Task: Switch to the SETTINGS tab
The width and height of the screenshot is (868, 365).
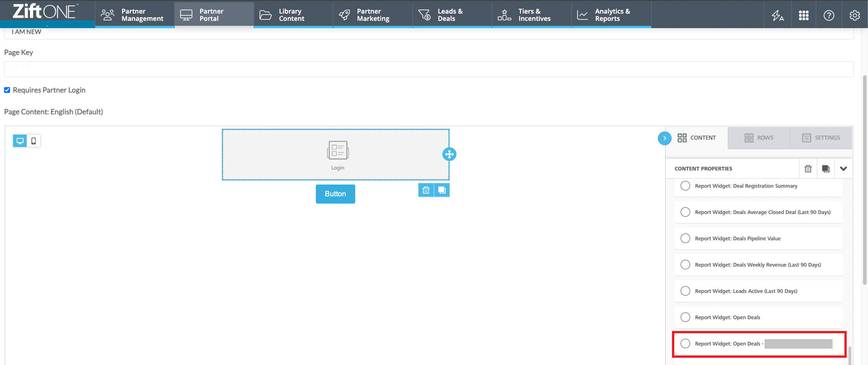Action: click(x=821, y=138)
